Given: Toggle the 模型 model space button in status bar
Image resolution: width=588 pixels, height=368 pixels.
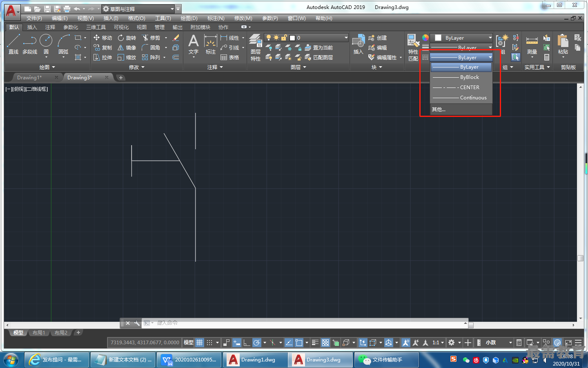Looking at the screenshot, I should click(189, 343).
